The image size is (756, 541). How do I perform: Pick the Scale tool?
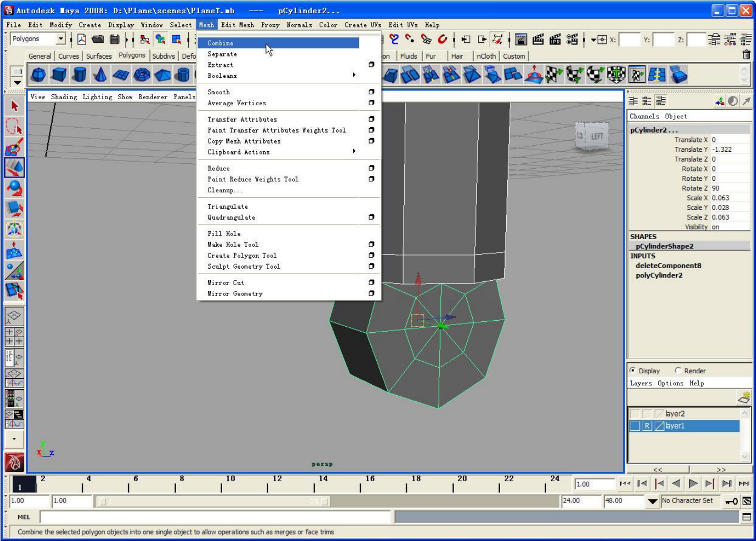tap(14, 208)
